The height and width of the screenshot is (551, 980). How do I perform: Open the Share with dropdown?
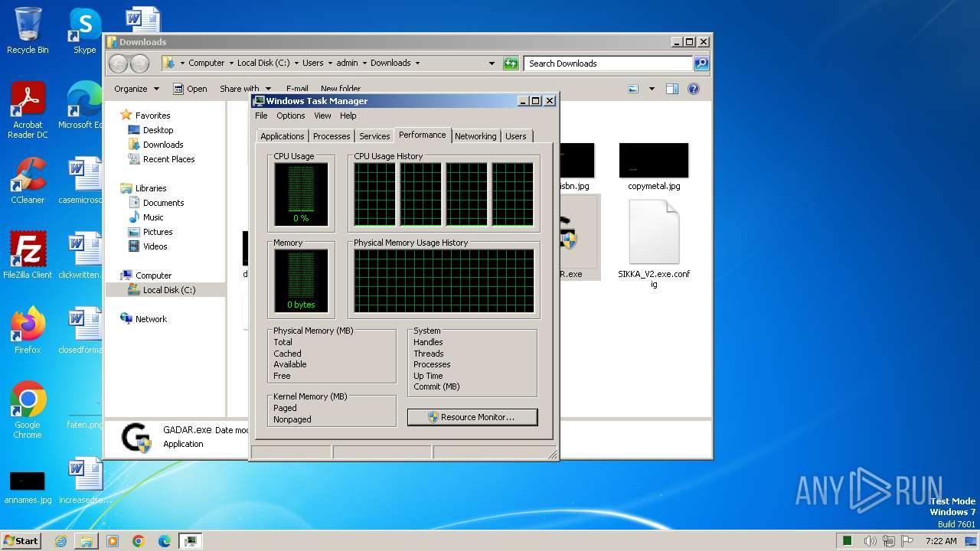245,89
